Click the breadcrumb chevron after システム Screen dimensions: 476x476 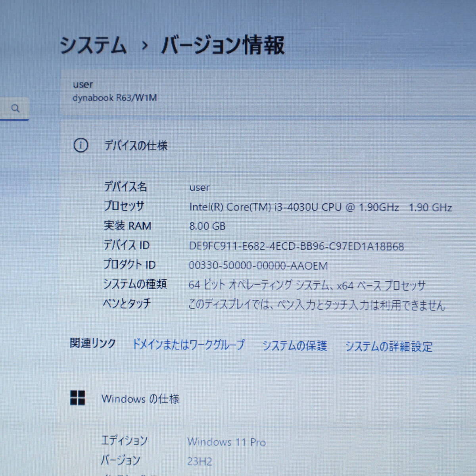[x=144, y=46]
